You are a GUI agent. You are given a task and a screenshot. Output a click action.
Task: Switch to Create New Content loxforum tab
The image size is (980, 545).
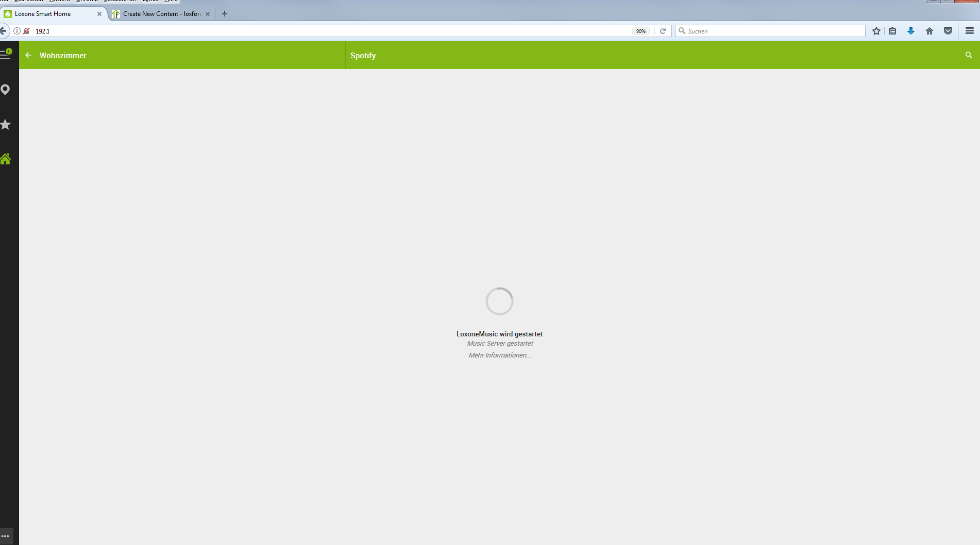tap(161, 14)
